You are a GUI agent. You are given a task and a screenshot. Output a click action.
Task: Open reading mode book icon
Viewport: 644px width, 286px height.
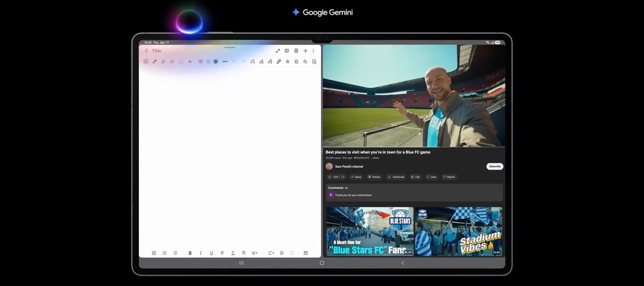(x=287, y=51)
